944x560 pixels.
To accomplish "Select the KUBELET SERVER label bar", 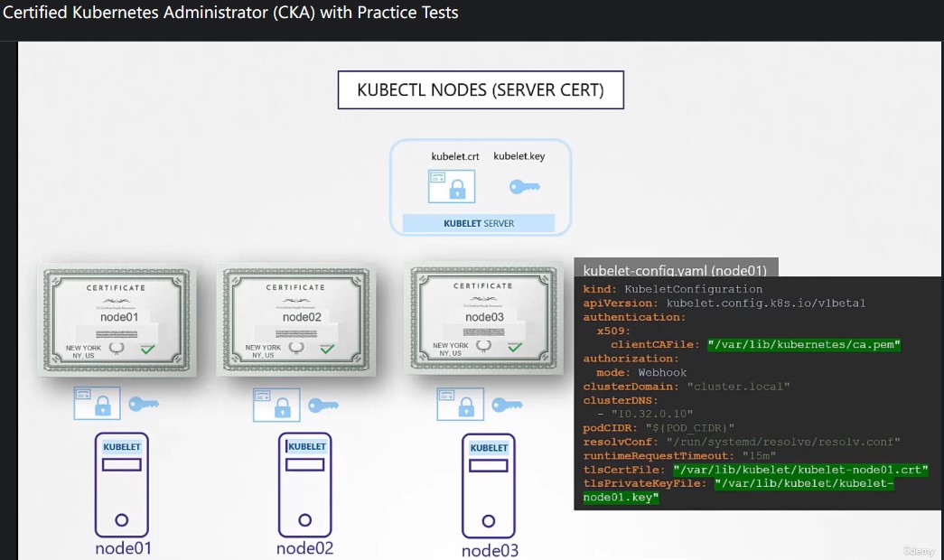I will [479, 223].
